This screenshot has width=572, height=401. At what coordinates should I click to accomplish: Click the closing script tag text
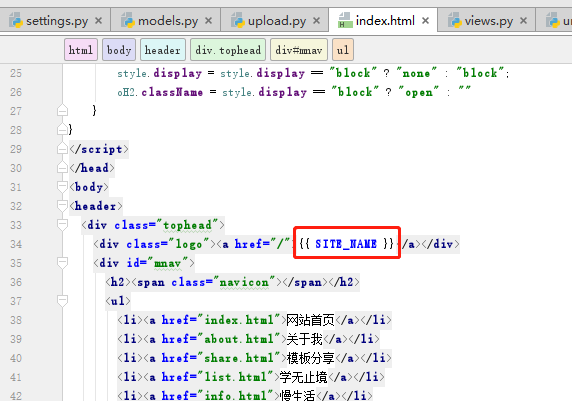[99, 149]
